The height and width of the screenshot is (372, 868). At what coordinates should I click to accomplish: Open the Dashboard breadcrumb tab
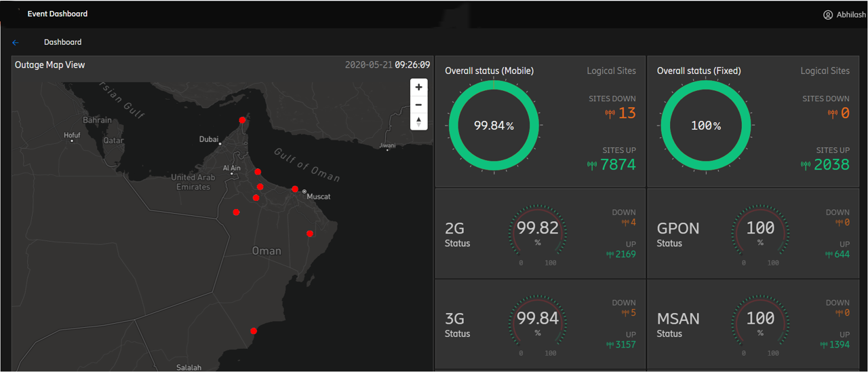coord(62,42)
